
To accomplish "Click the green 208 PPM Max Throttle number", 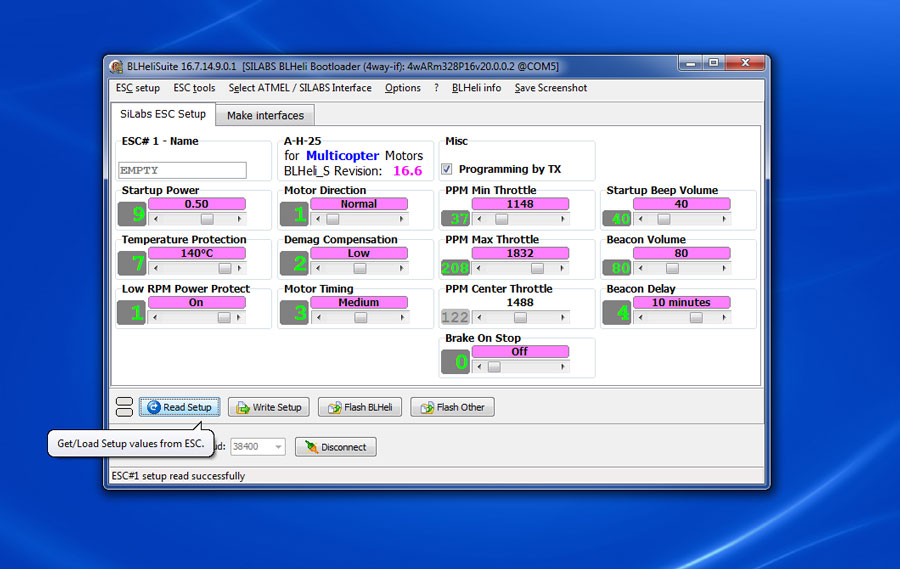I will pyautogui.click(x=455, y=268).
